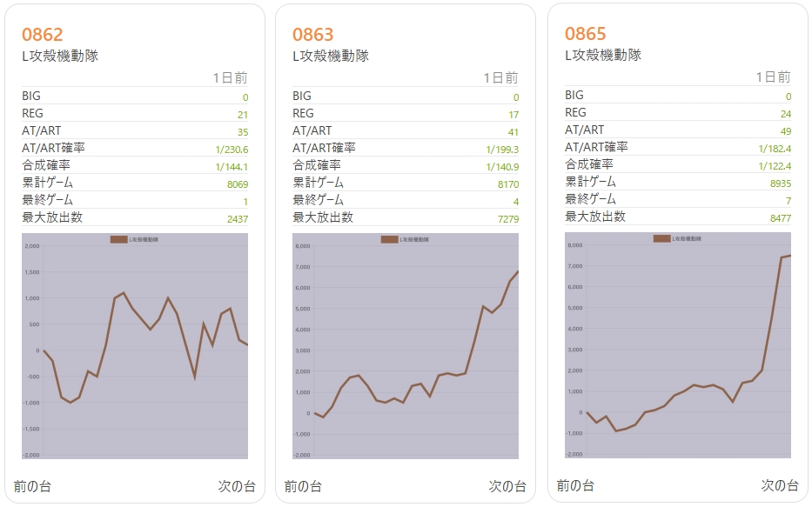The width and height of the screenshot is (812, 507).
Task: Go to 次の台 in card 0863
Action: (x=507, y=486)
